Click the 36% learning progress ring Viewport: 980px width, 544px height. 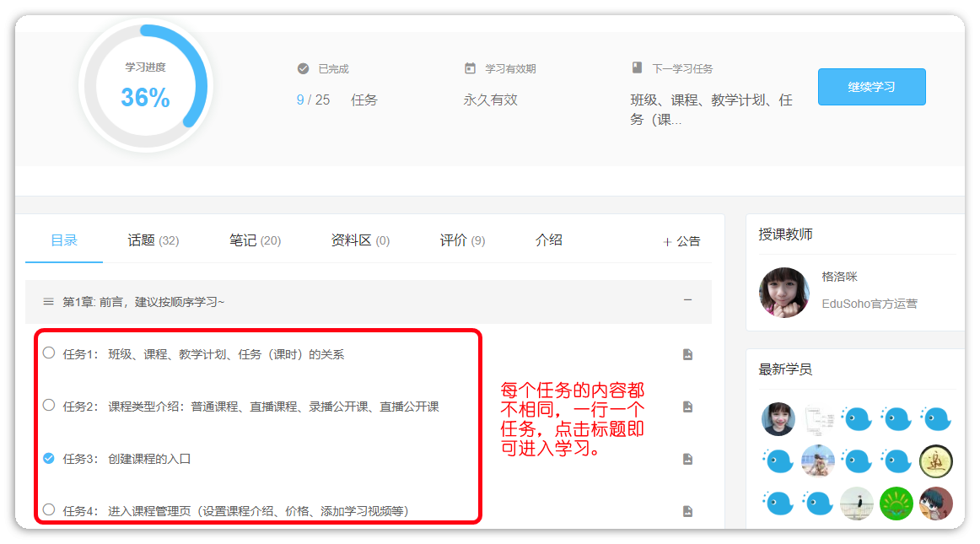pos(145,86)
